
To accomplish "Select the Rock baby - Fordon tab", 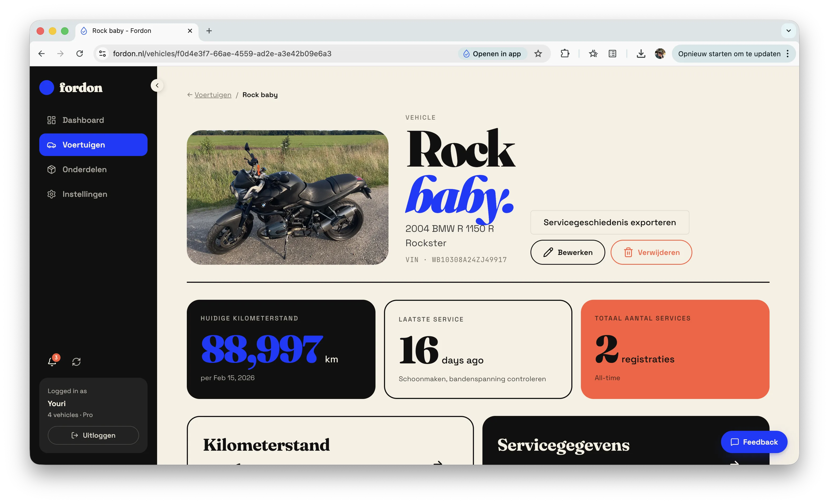I will 137,31.
